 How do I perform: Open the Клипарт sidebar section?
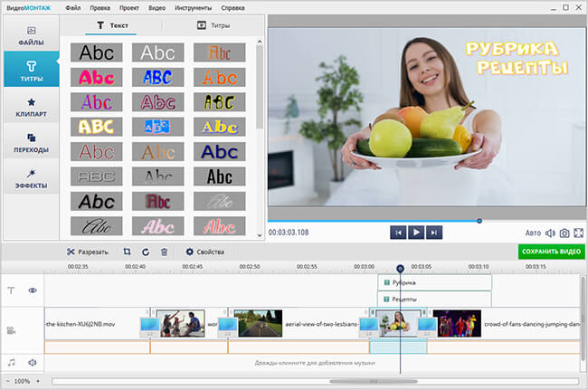pyautogui.click(x=30, y=109)
